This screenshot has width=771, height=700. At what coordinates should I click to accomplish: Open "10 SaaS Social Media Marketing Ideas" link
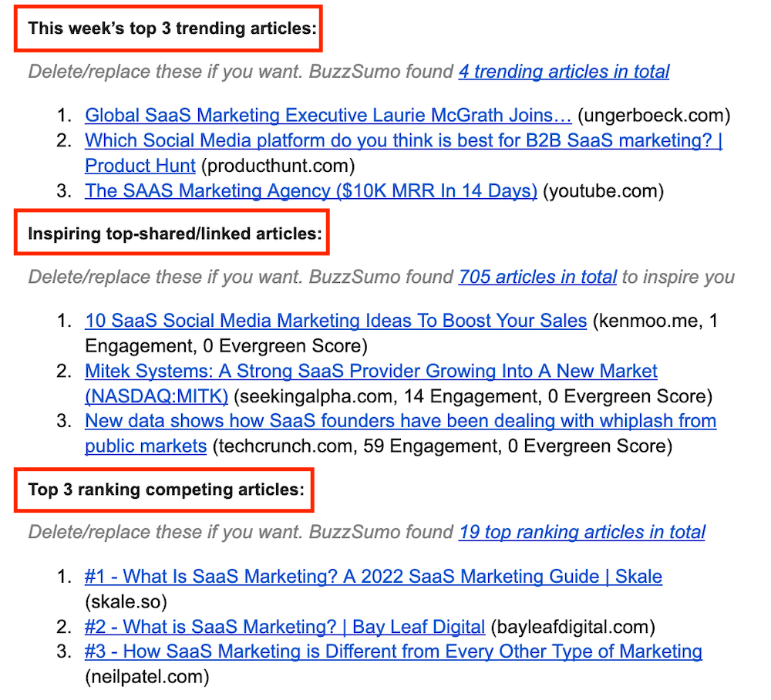[x=335, y=321]
